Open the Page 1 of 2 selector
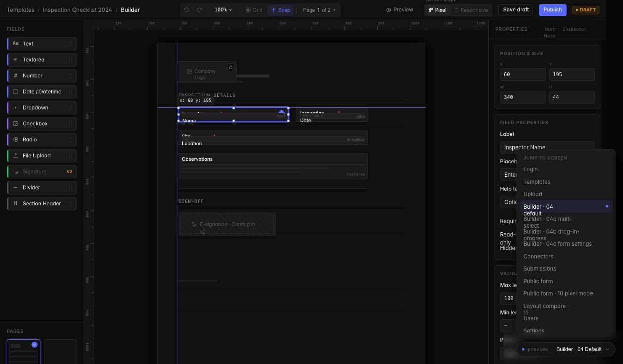Viewport: 623px width, 364px height. 319,10
